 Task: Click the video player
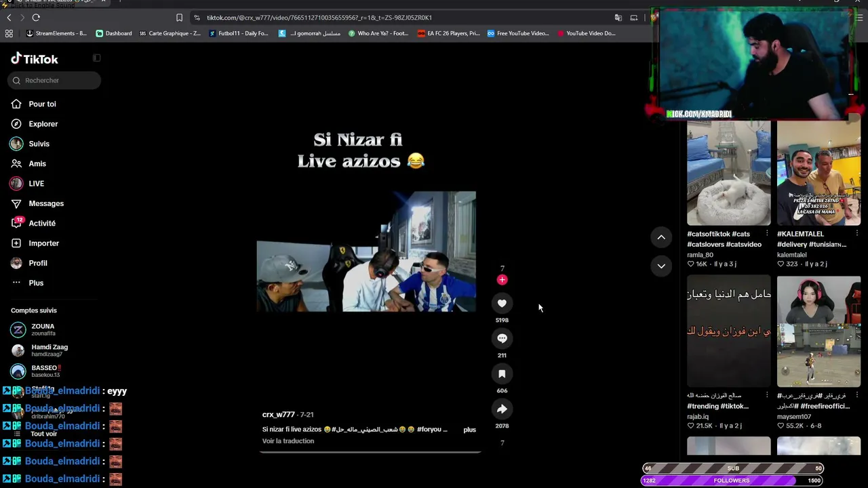[366, 251]
